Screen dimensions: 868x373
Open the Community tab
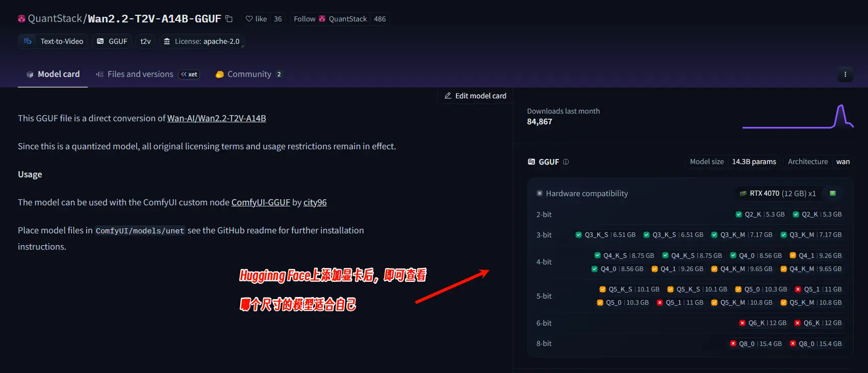point(249,74)
